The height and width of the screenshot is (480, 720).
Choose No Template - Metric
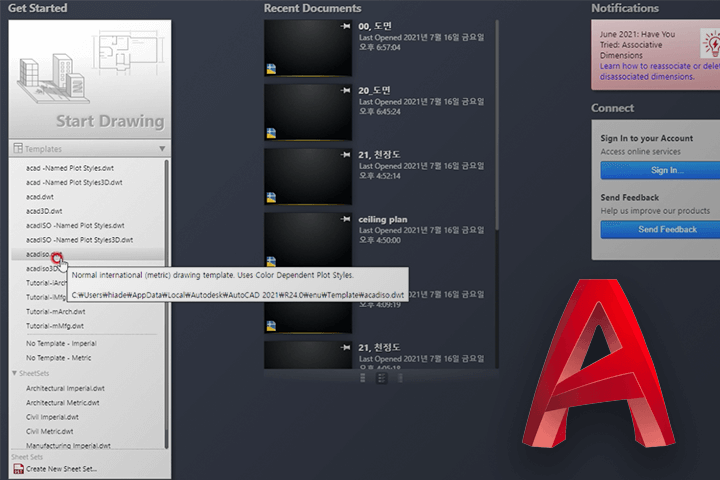(x=58, y=358)
